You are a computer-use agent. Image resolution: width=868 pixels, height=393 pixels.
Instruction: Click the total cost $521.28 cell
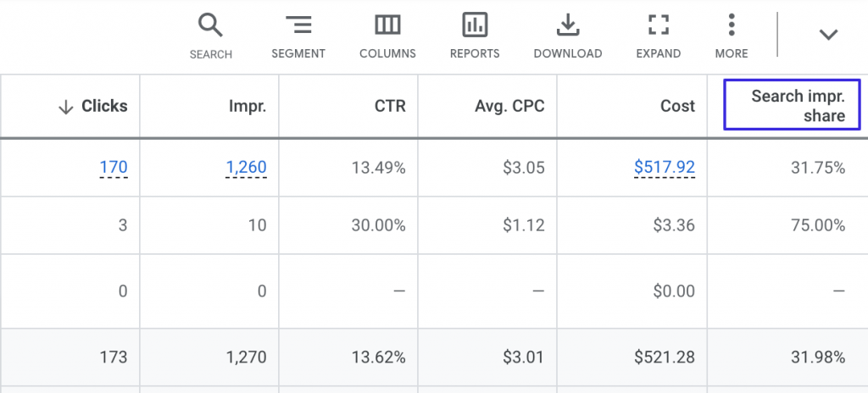point(665,357)
